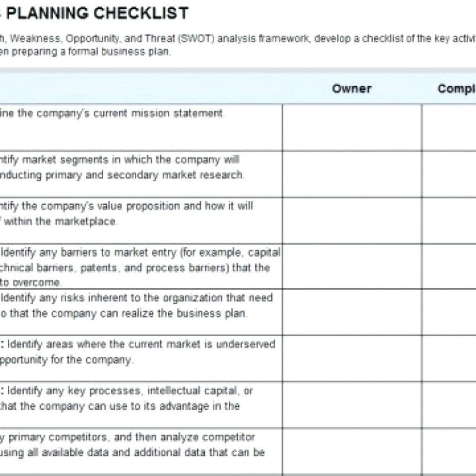
Task: Click the current mission statement task text
Action: point(113,114)
